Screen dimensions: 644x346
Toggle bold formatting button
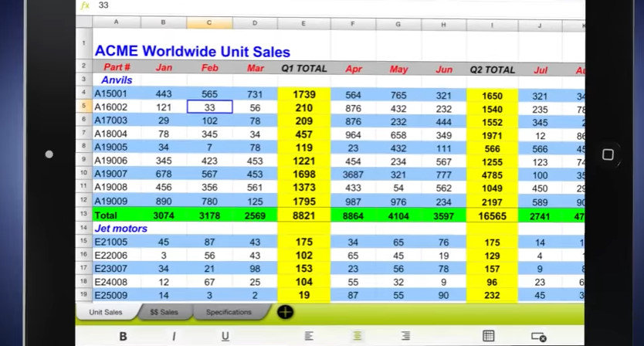pos(123,336)
